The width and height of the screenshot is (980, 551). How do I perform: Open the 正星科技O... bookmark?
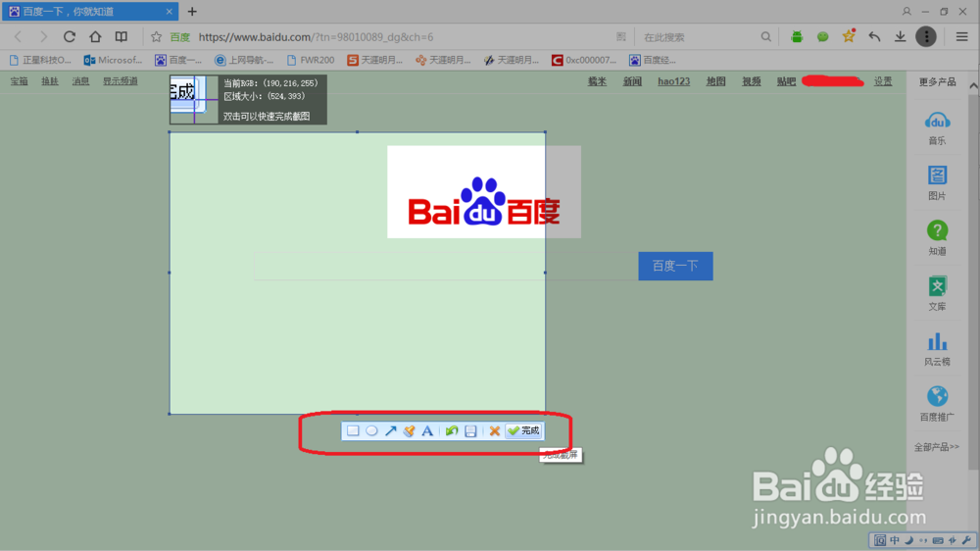(40, 60)
